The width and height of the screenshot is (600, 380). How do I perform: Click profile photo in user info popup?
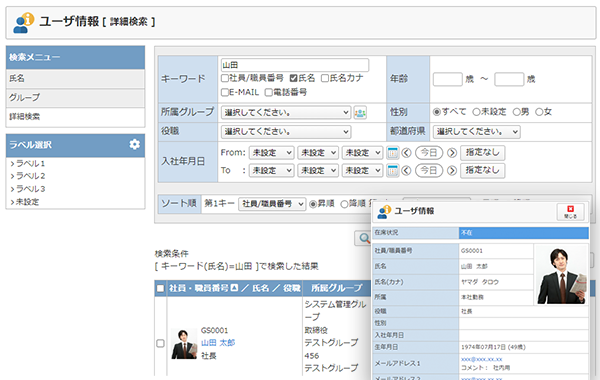pyautogui.click(x=561, y=276)
